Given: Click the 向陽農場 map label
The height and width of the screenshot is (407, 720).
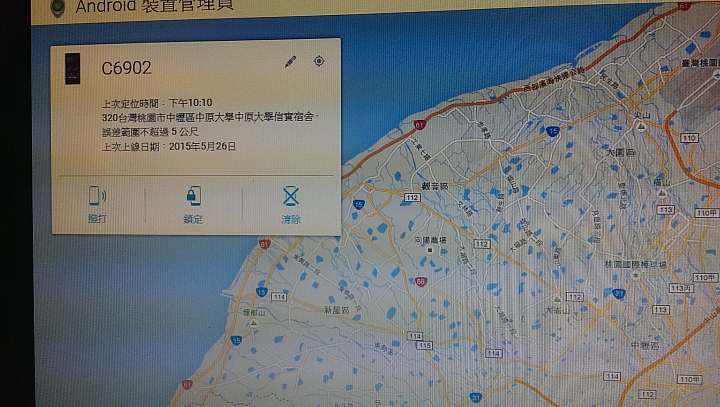Looking at the screenshot, I should pos(430,240).
